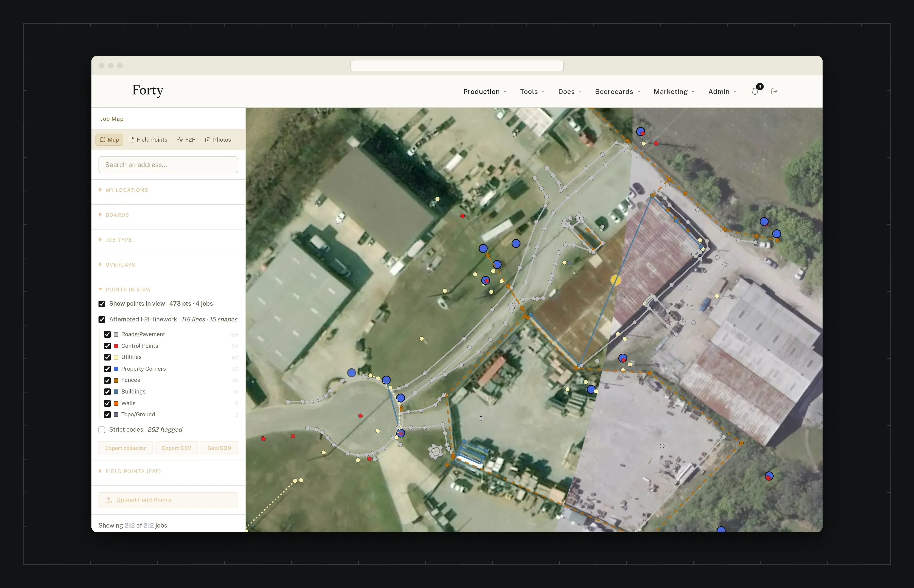Image resolution: width=914 pixels, height=588 pixels.
Task: Click the '262 flagged' text
Action: click(x=165, y=430)
